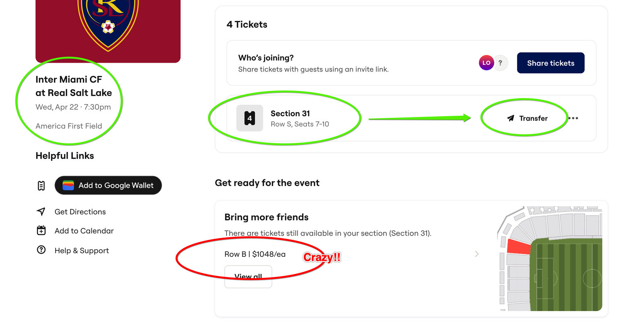The image size is (644, 332).
Task: Click the Help & Support question icon
Action: point(41,250)
